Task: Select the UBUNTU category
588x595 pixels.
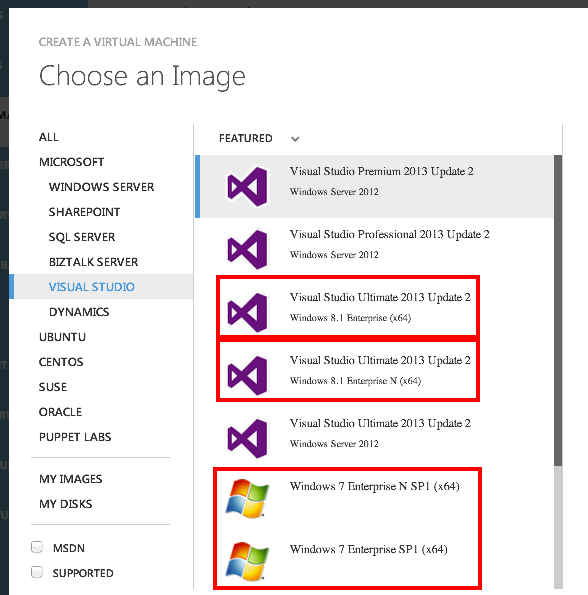Action: (62, 337)
